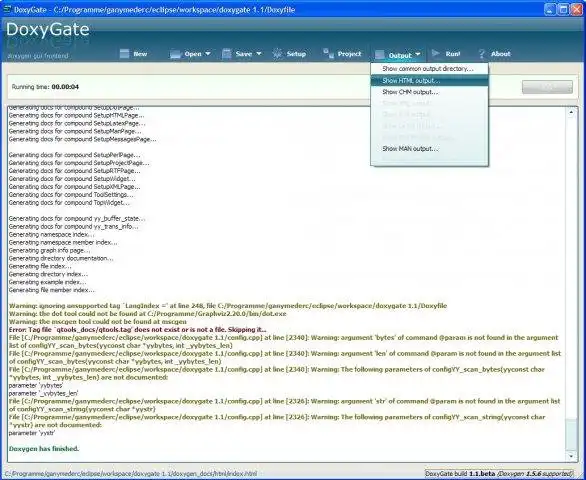Click the New document icon
Viewport: 586px width, 480px height.
124,54
